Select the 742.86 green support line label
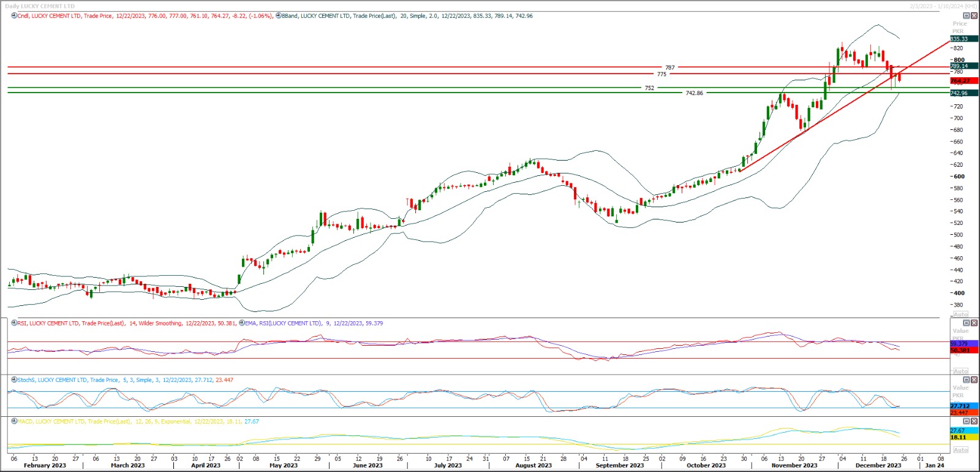The height and width of the screenshot is (472, 980). point(694,93)
